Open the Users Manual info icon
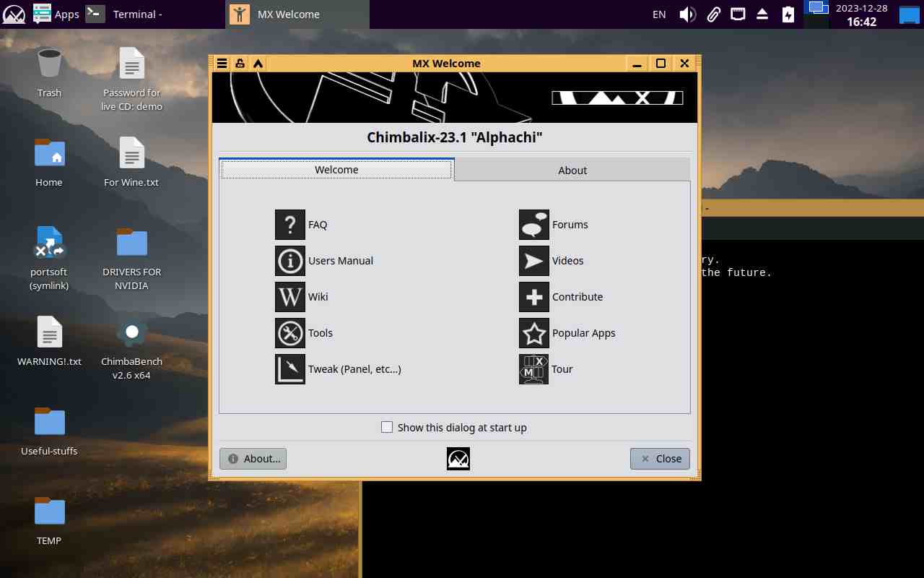 pyautogui.click(x=290, y=261)
